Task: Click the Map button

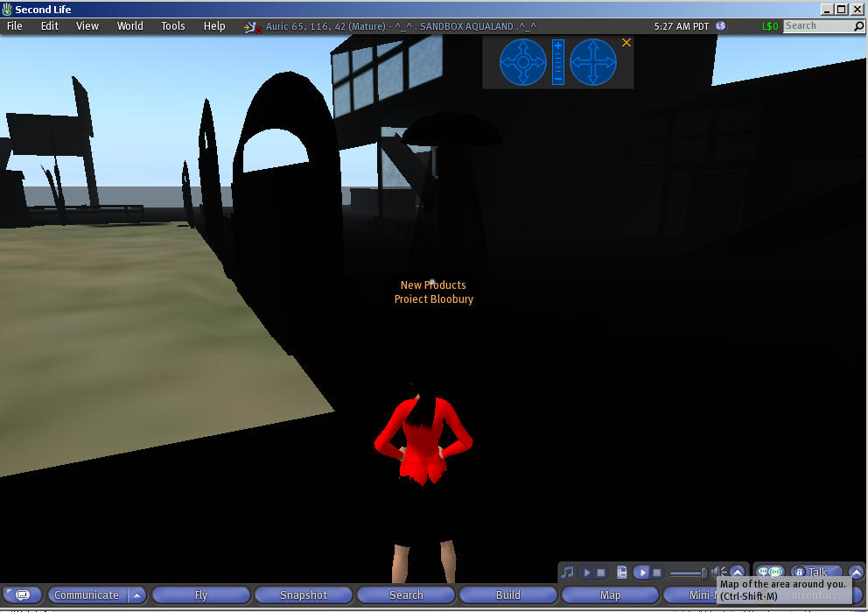Action: (x=610, y=594)
